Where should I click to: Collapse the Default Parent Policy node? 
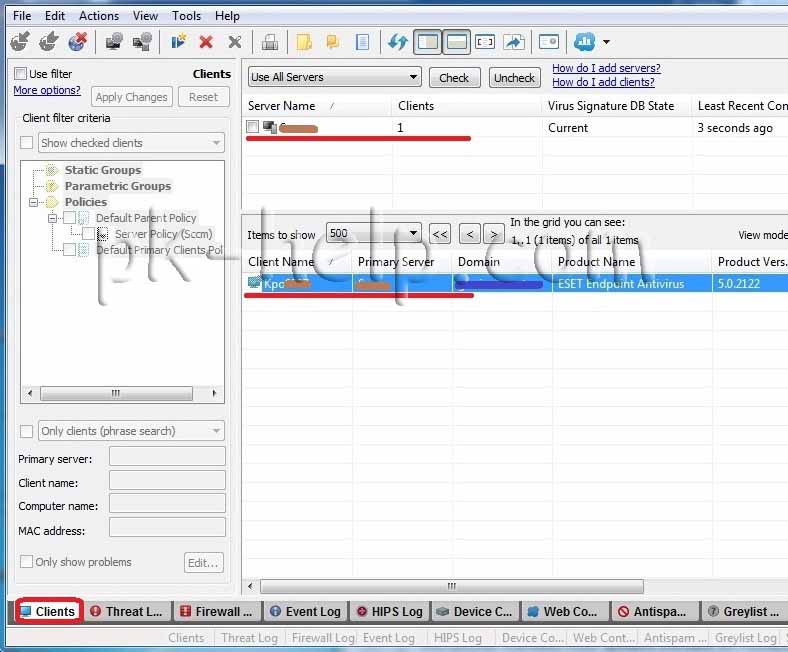click(52, 218)
